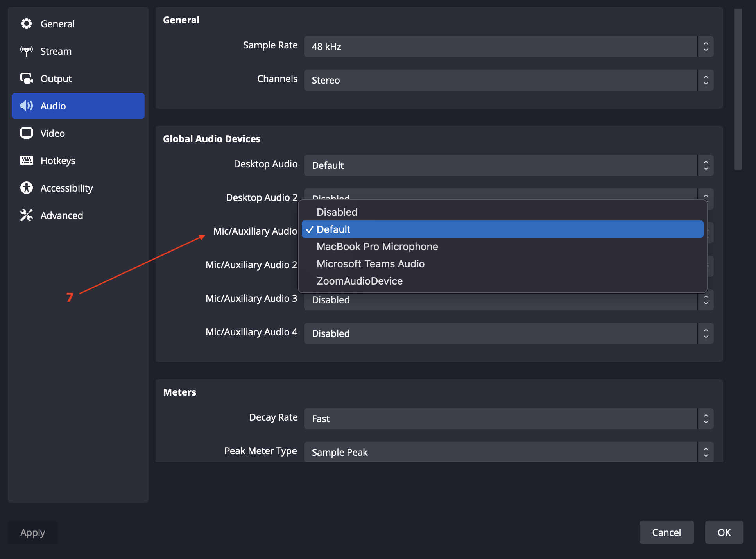Image resolution: width=756 pixels, height=559 pixels.
Task: Click the Stream antenna icon
Action: click(27, 51)
